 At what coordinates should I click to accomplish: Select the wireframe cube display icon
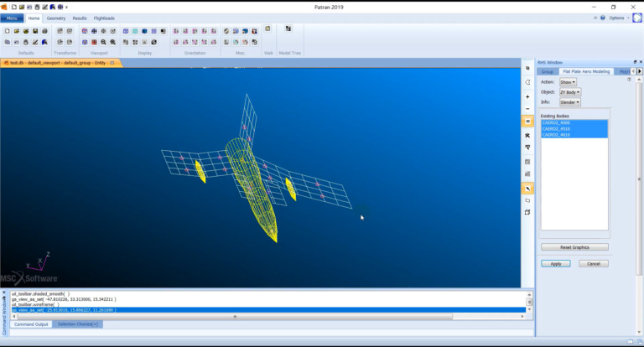(126, 31)
